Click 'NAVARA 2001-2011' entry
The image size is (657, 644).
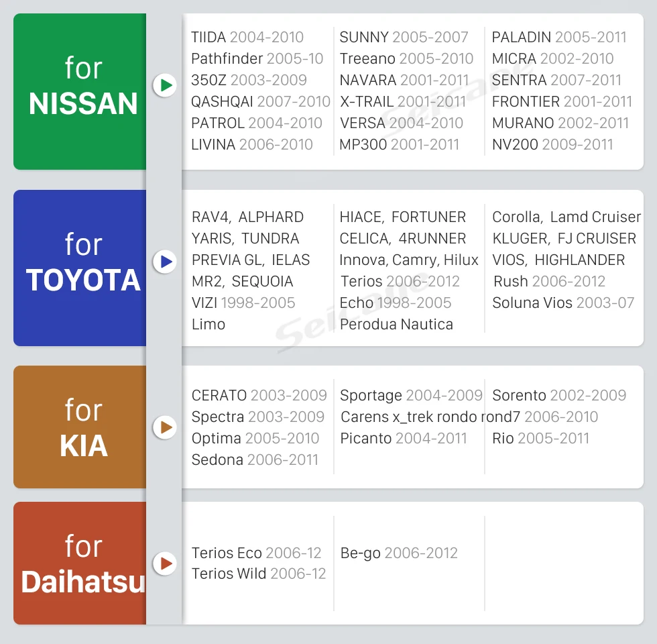[404, 80]
